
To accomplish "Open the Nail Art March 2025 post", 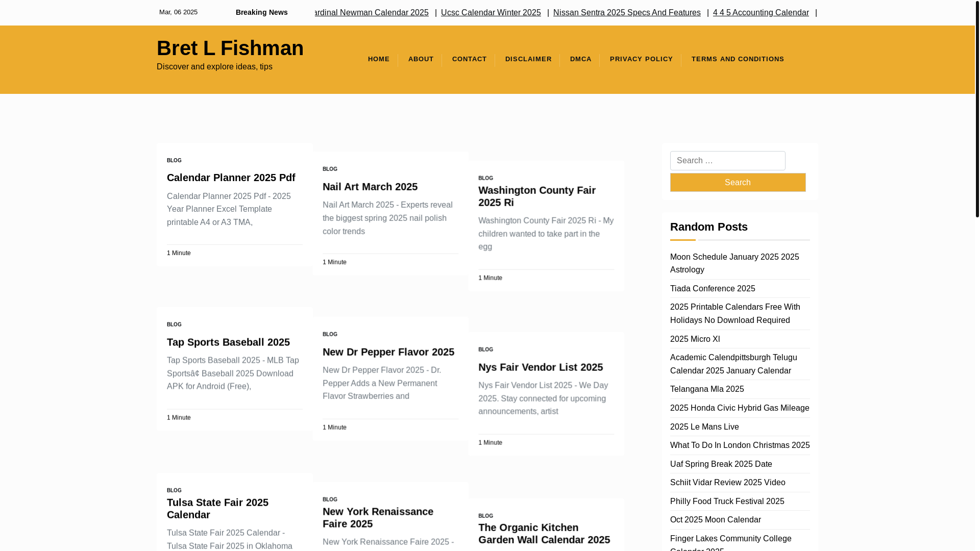I will (x=370, y=187).
